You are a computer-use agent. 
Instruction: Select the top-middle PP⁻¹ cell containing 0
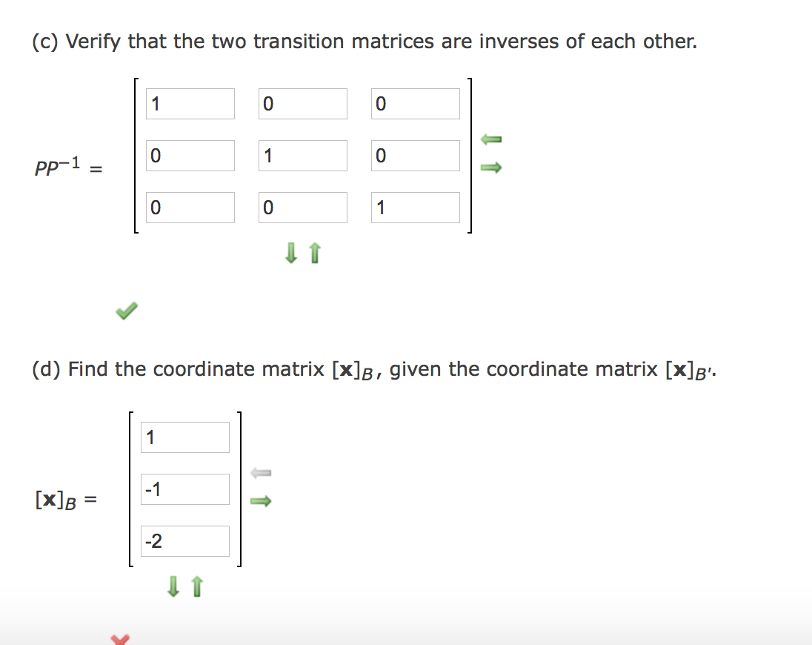coord(302,103)
